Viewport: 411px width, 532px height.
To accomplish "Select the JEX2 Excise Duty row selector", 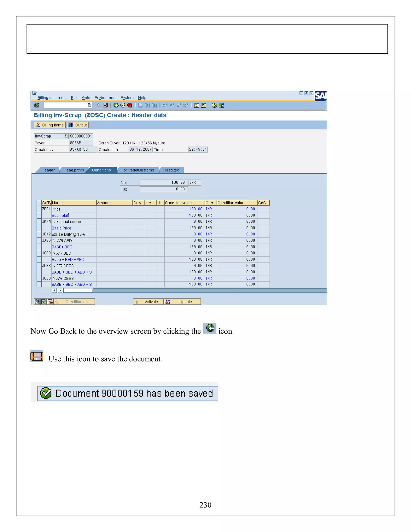I will [x=39, y=234].
